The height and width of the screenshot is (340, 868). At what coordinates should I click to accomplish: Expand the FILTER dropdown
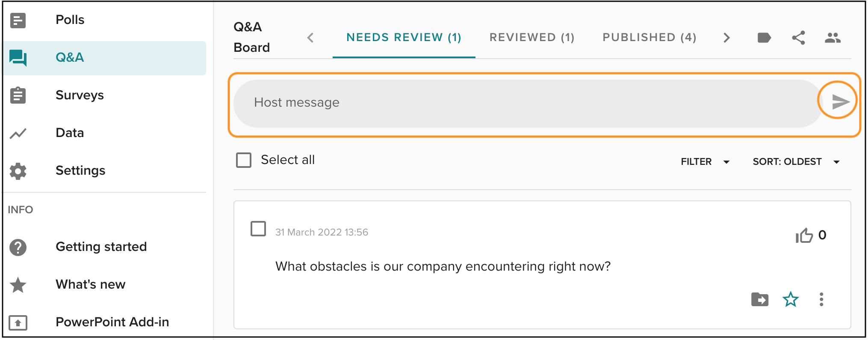[705, 162]
